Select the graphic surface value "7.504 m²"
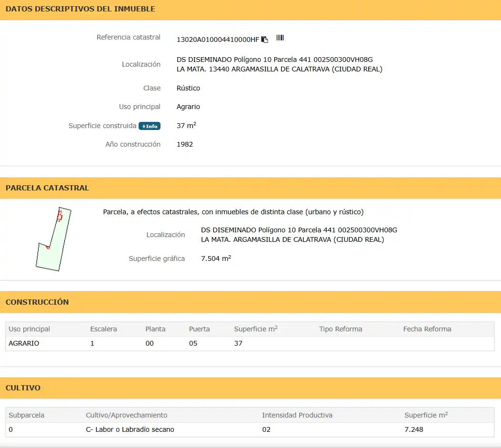Screen dimensions: 501x448 [216, 258]
